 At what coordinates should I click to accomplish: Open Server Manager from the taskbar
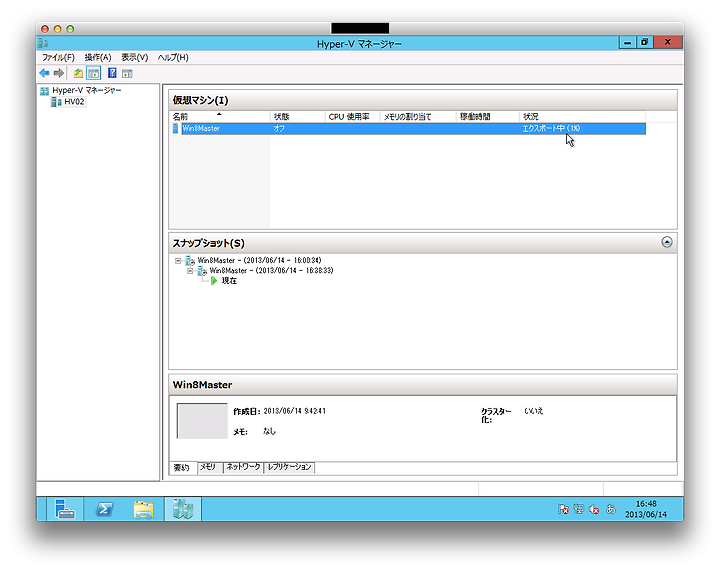65,509
